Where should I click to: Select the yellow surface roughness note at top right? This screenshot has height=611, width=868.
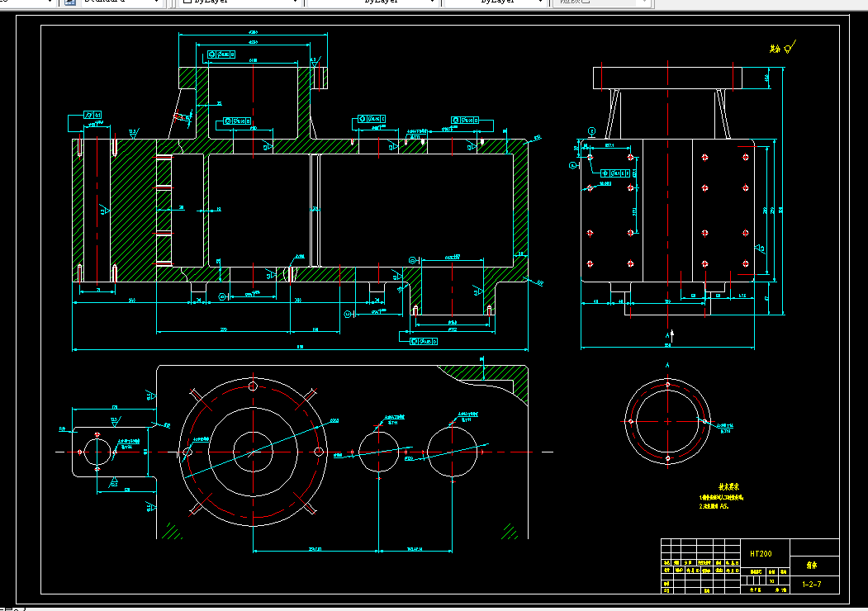tap(782, 48)
